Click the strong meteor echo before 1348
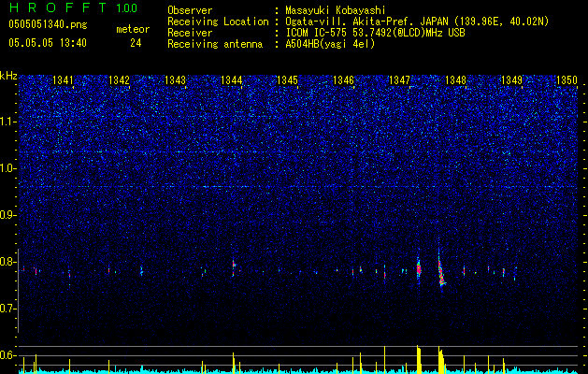 [441, 269]
